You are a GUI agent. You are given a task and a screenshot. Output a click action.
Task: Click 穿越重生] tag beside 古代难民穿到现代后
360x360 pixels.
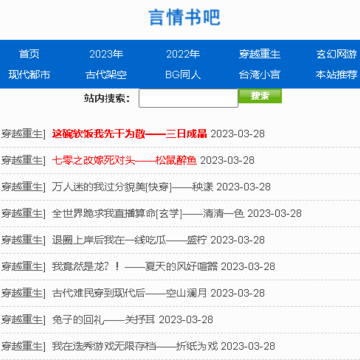23,294
